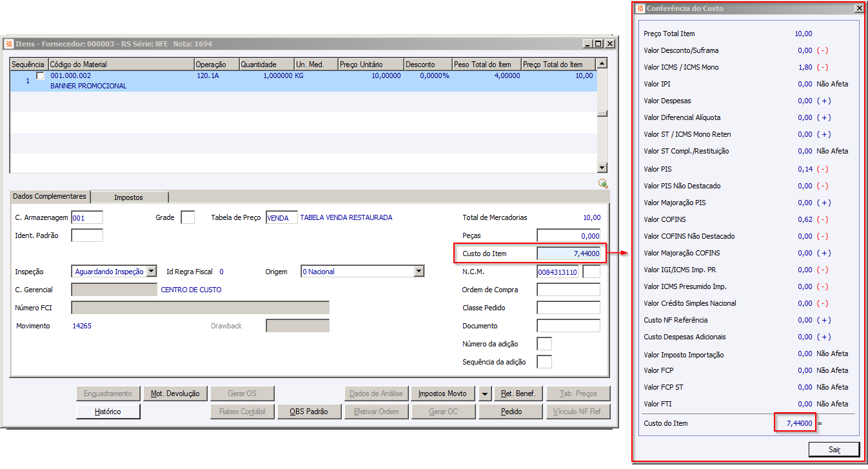Focus the Ident. Padrão field
868x469 pixels.
point(87,235)
